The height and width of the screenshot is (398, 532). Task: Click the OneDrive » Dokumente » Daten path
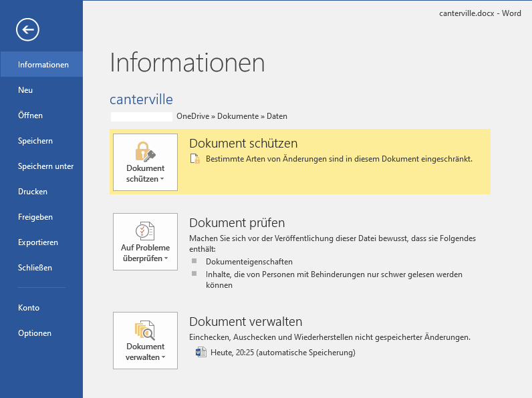tap(232, 116)
